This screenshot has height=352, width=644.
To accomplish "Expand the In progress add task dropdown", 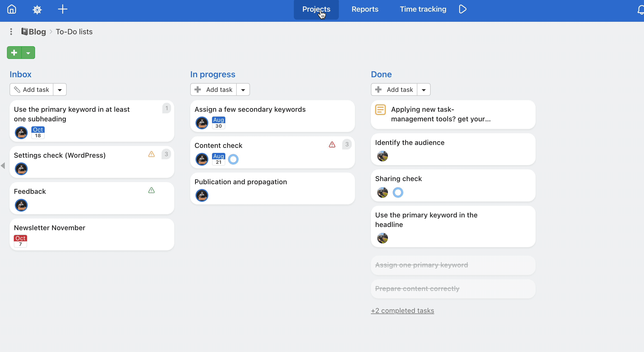I will [x=243, y=89].
